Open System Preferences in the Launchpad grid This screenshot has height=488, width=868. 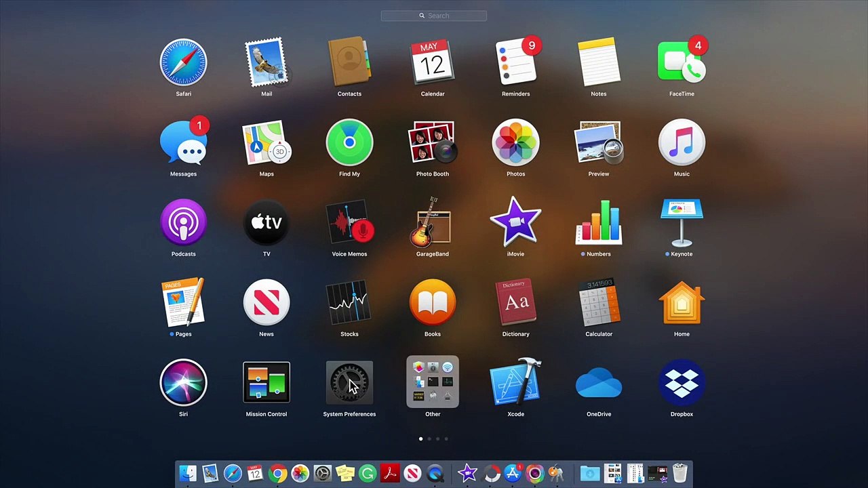[349, 382]
